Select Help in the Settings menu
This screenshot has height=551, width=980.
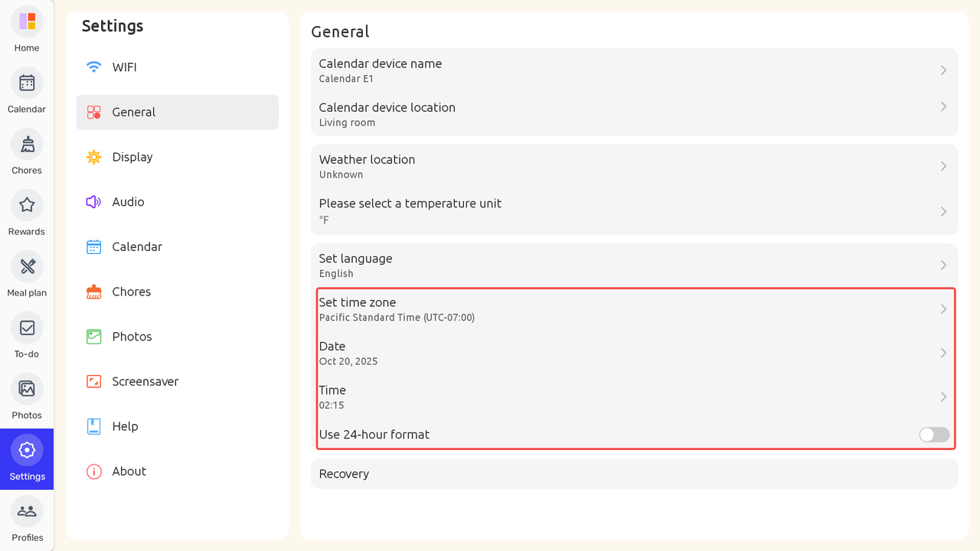click(125, 426)
